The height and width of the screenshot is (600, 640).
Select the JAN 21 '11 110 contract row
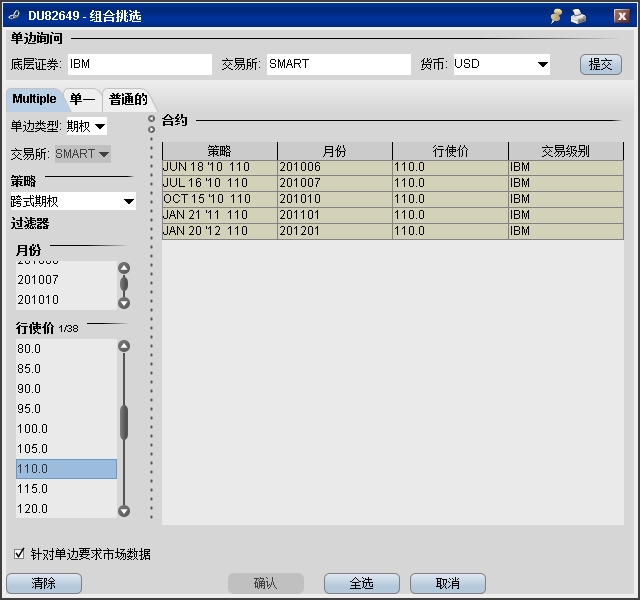coord(393,215)
